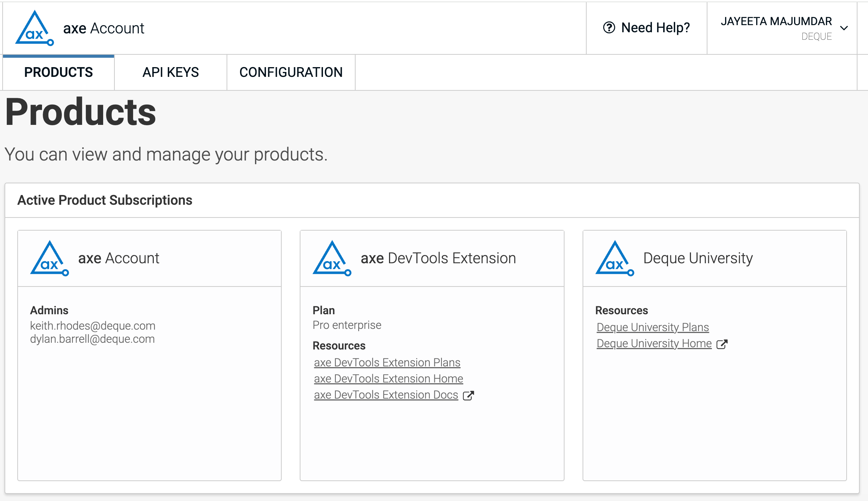Viewport: 868px width, 501px height.
Task: Click the Need Help? link
Action: (655, 28)
